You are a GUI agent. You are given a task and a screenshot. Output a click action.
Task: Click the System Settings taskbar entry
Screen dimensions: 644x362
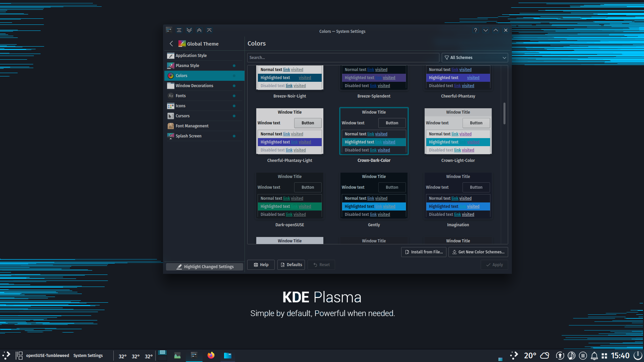pyautogui.click(x=88, y=356)
